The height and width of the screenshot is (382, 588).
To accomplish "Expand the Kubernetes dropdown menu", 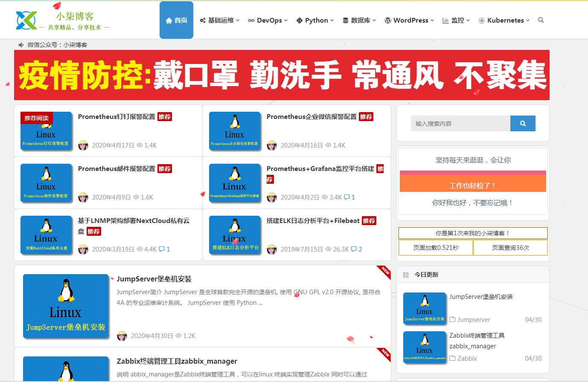I will click(x=504, y=20).
